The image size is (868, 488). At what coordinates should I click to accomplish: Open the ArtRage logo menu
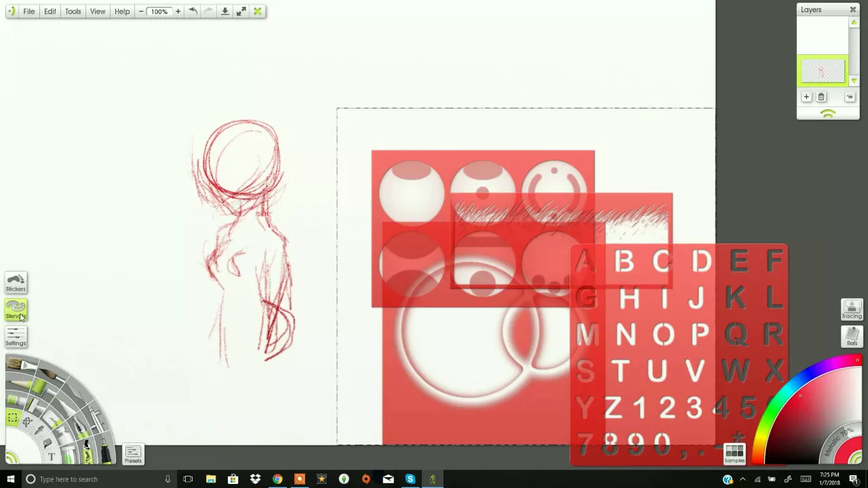point(11,12)
